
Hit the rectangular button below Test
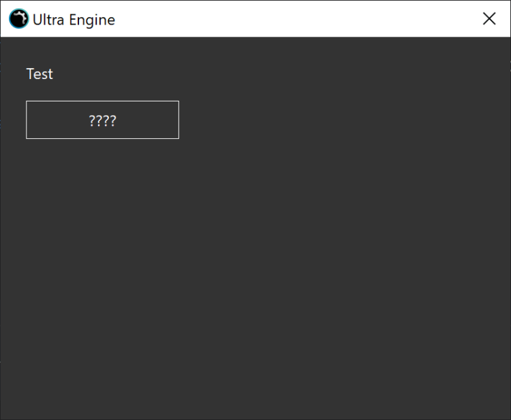pos(102,120)
